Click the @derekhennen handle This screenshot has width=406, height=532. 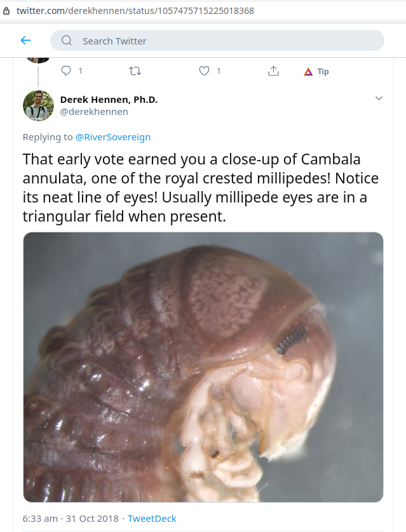[x=94, y=112]
